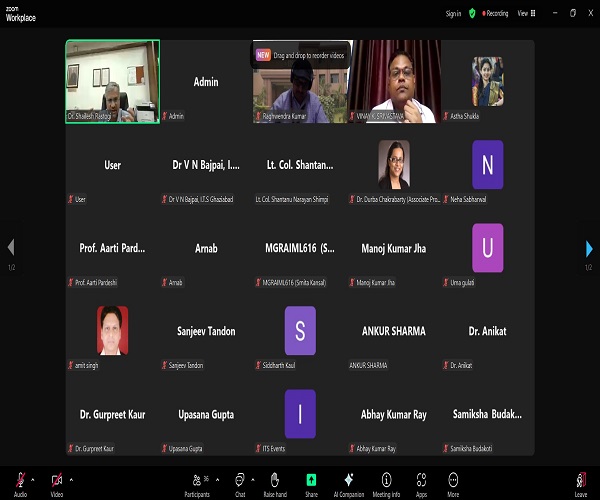Image resolution: width=600 pixels, height=500 pixels.
Task: Click Dr. Durba Chakrabarty's profile photo
Action: (394, 164)
